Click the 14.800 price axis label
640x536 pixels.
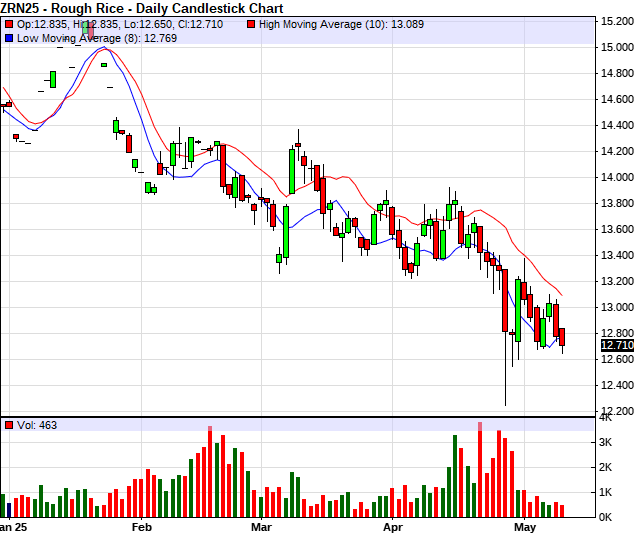617,73
